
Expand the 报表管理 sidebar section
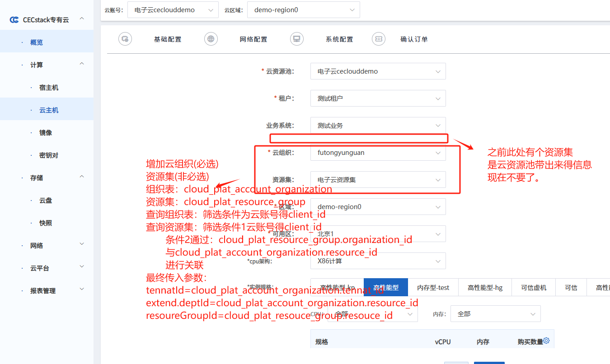pos(82,289)
